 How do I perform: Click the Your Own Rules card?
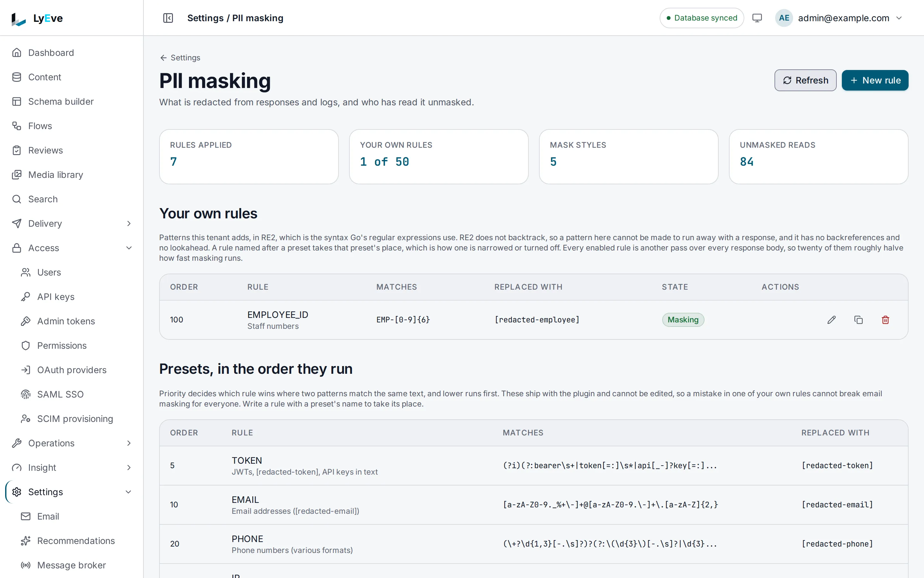[x=438, y=157]
